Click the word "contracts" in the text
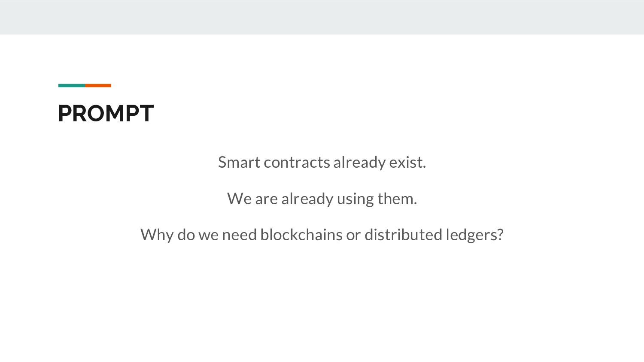The image size is (644, 362). (297, 163)
